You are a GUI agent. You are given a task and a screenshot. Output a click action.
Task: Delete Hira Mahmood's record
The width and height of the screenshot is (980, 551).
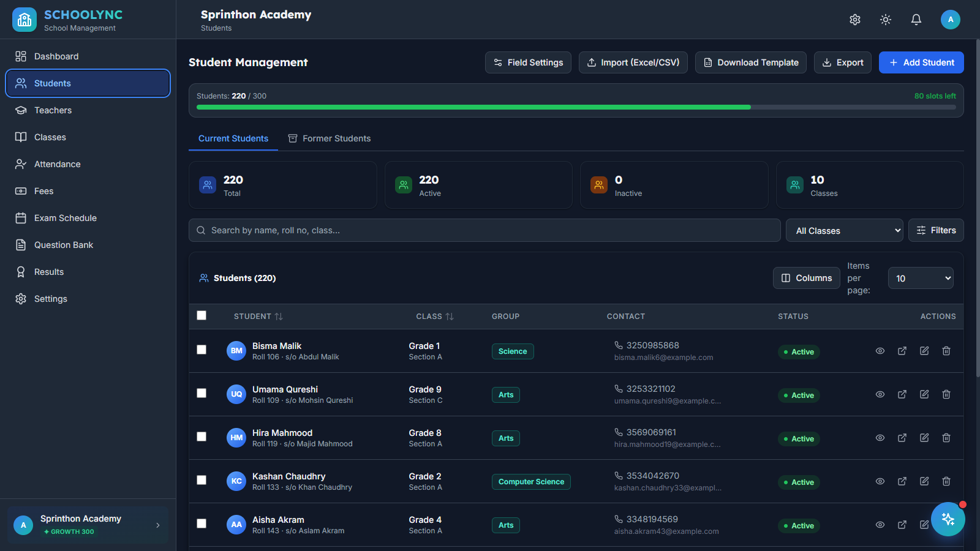[x=946, y=438]
